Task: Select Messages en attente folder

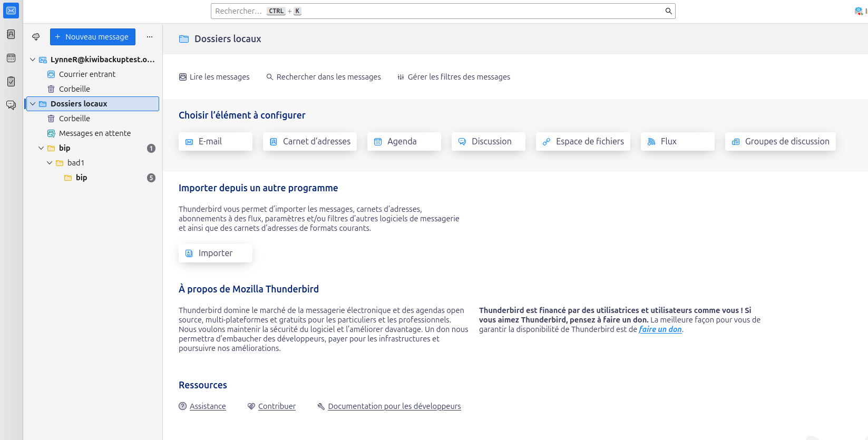Action: coord(93,133)
